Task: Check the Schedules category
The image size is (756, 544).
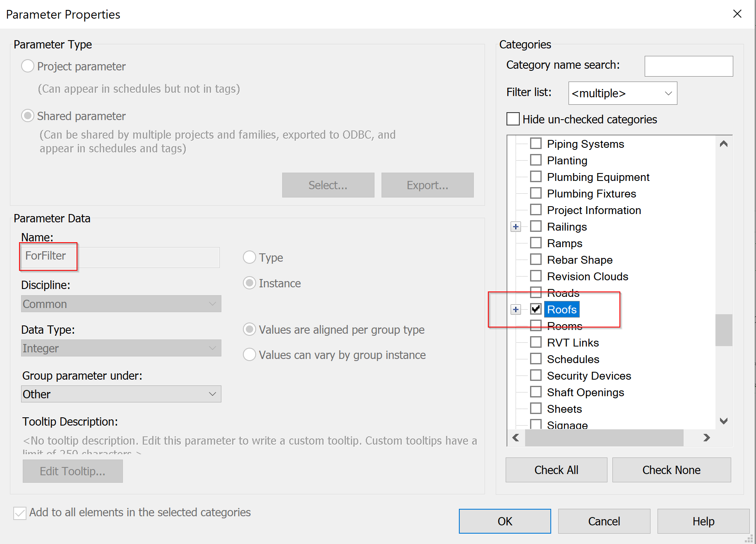Action: 536,359
